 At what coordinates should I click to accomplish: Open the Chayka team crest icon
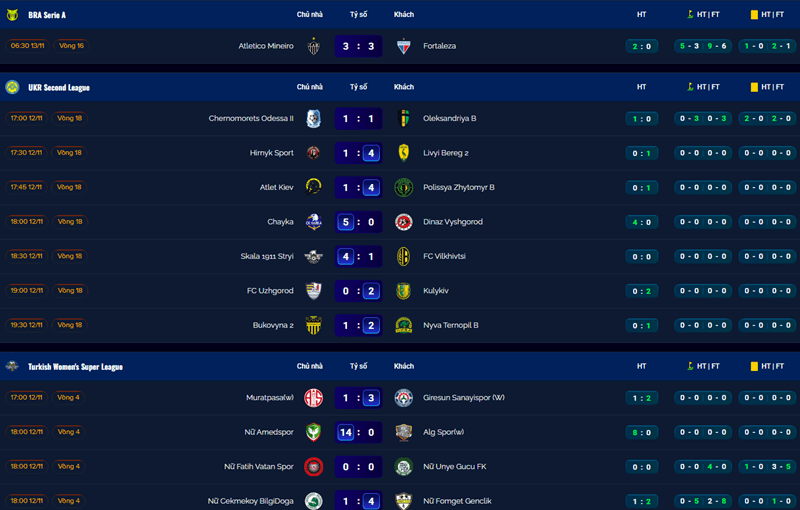(x=313, y=222)
